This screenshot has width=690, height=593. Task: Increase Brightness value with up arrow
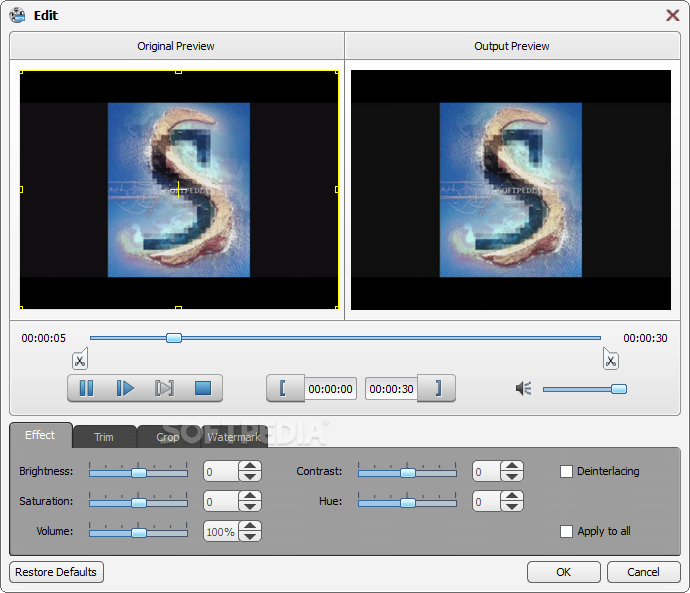click(250, 466)
